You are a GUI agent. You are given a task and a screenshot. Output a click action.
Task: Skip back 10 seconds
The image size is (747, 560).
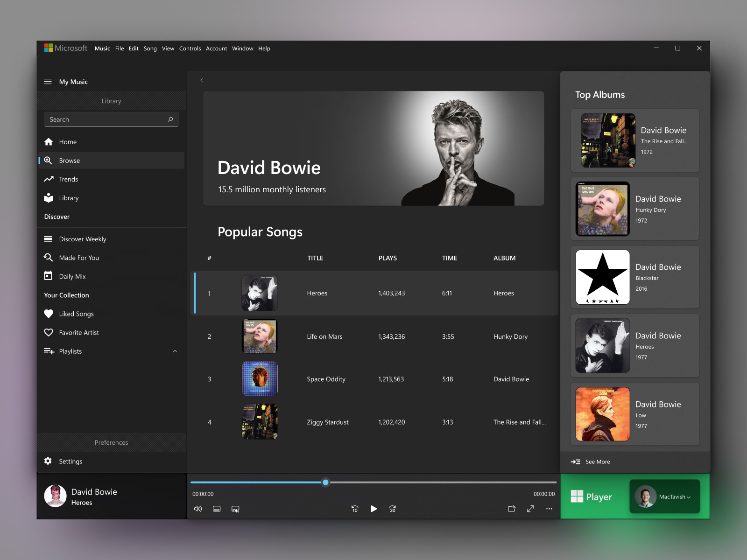tap(355, 509)
